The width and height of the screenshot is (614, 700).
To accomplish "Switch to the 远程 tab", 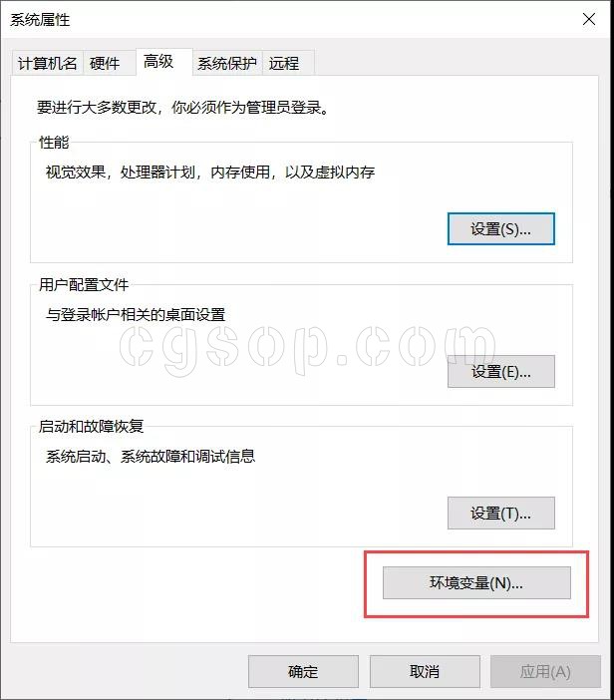I will [284, 64].
